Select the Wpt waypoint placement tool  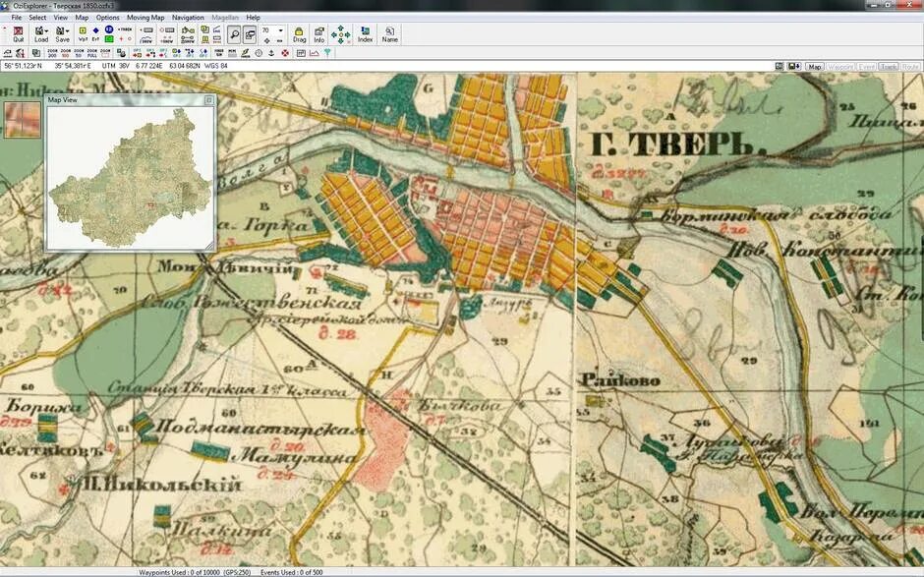(x=83, y=34)
